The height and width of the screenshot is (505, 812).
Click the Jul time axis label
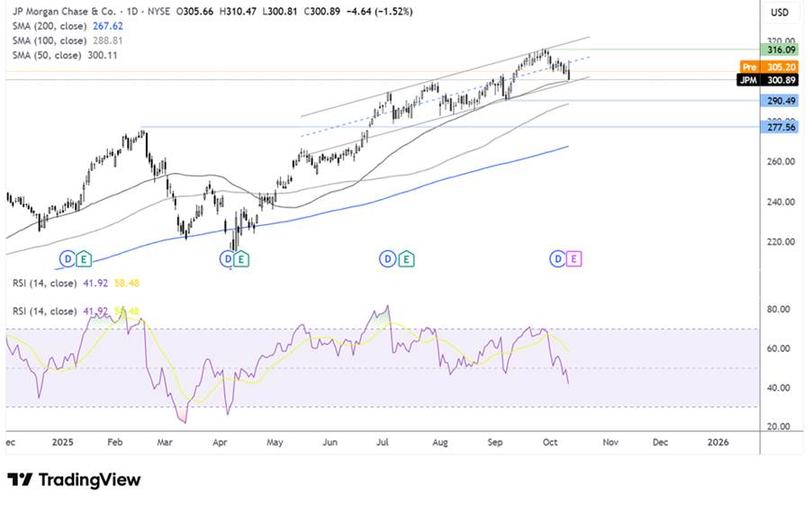pos(383,442)
